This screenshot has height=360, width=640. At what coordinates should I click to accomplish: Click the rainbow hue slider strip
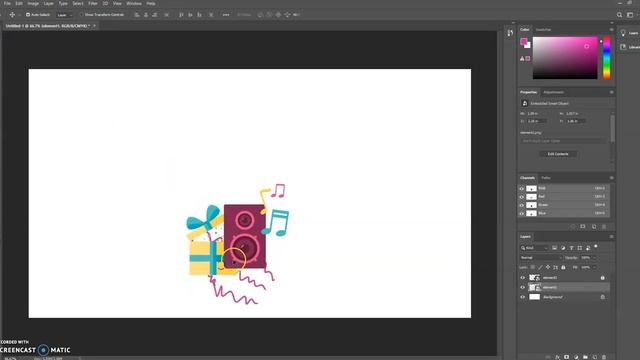(x=607, y=58)
